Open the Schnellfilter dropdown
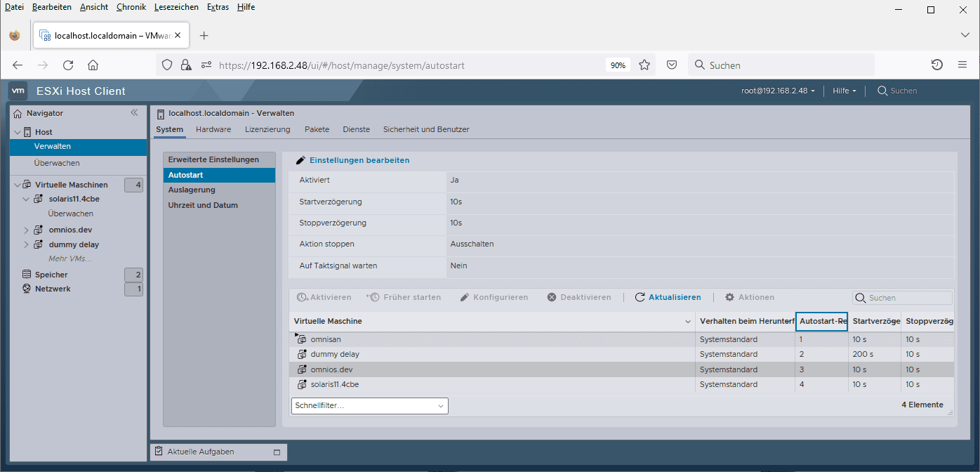Screen dimensions: 980x472 click(x=369, y=405)
